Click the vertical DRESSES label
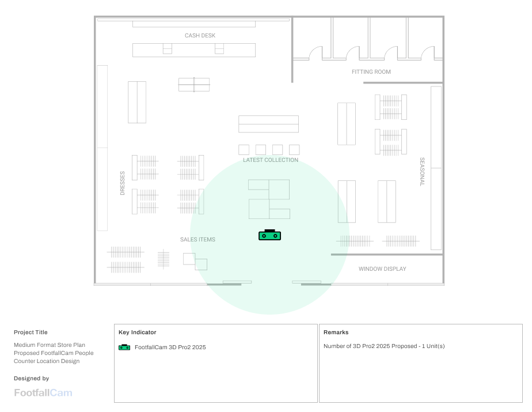The width and height of the screenshot is (532, 412). (122, 183)
